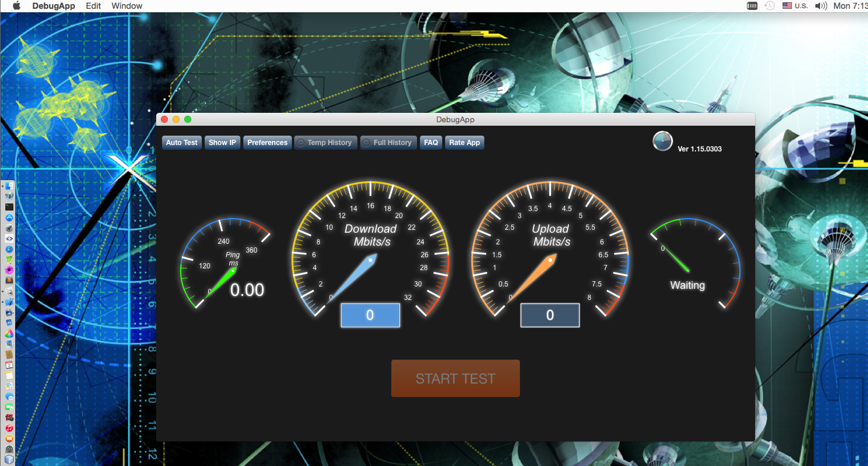
Task: Open the DebugApp menu
Action: 54,6
